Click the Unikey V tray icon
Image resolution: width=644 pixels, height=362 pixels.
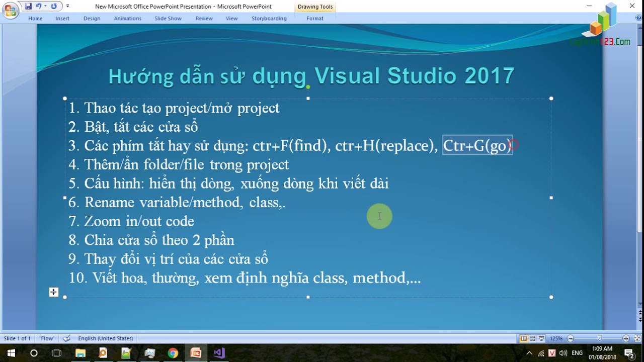pyautogui.click(x=552, y=353)
